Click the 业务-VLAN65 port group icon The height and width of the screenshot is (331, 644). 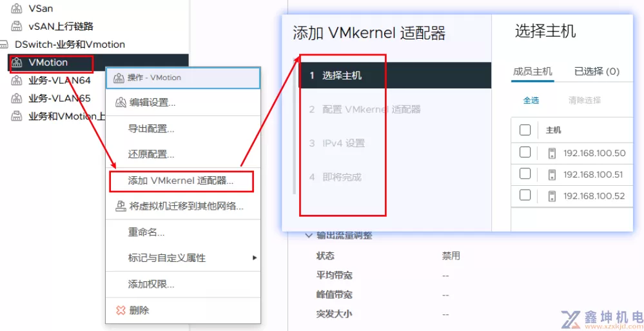pyautogui.click(x=16, y=99)
